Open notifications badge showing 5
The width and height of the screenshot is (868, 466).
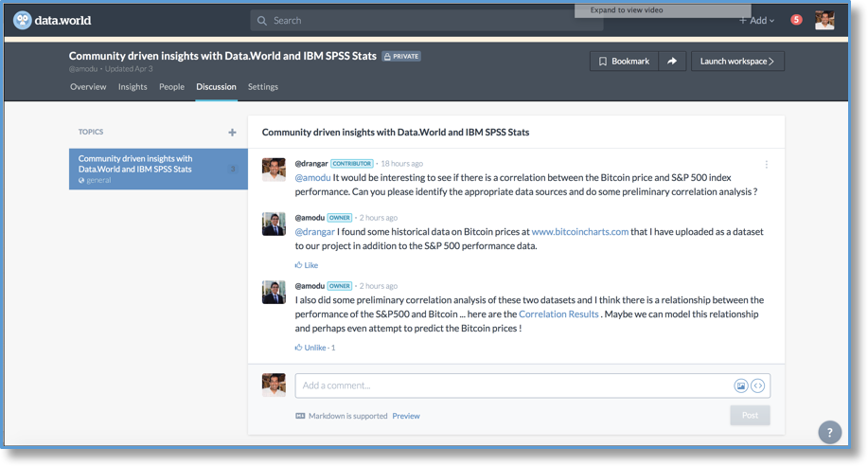pyautogui.click(x=796, y=20)
